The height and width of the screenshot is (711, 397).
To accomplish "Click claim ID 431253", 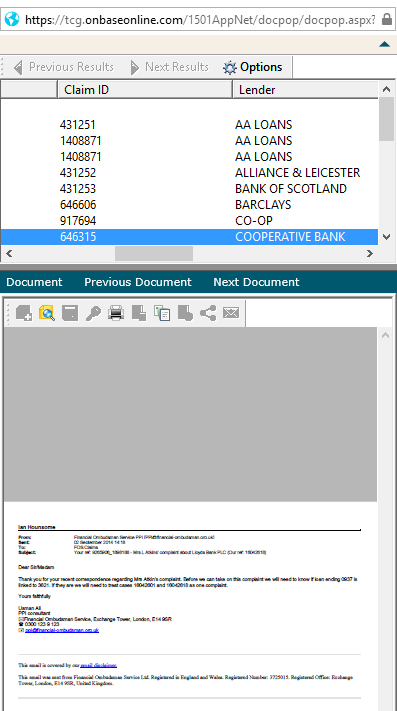I will (x=78, y=189).
